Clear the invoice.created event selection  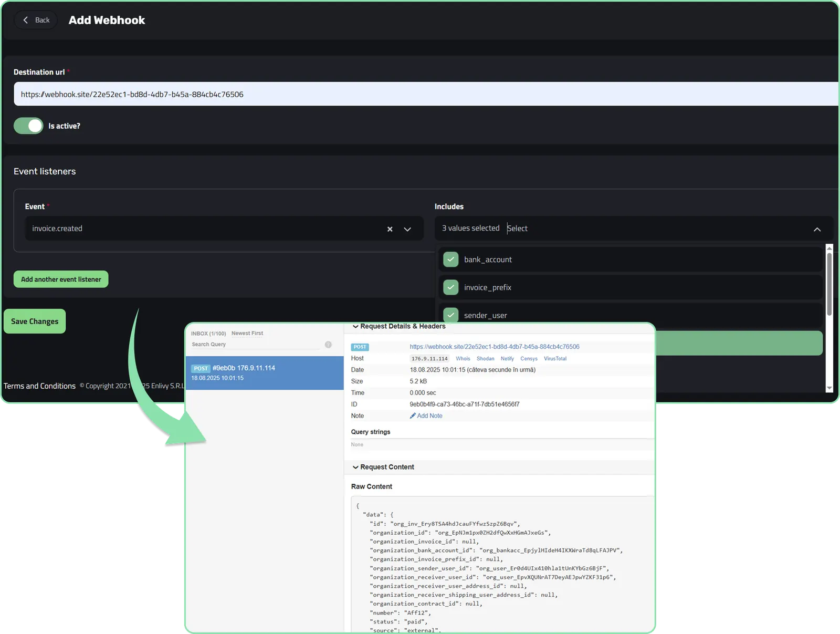(x=390, y=229)
